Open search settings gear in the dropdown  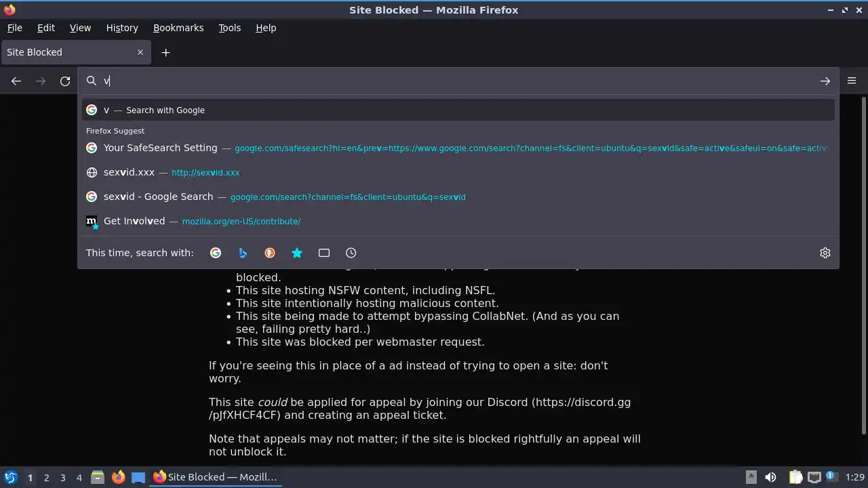[x=825, y=253]
